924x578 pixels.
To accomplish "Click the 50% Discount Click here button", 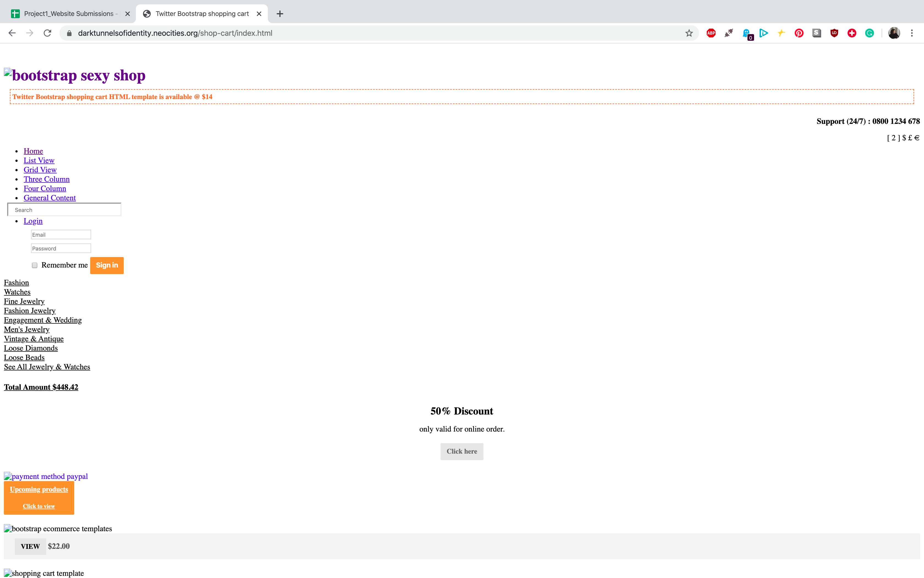I will coord(462,451).
